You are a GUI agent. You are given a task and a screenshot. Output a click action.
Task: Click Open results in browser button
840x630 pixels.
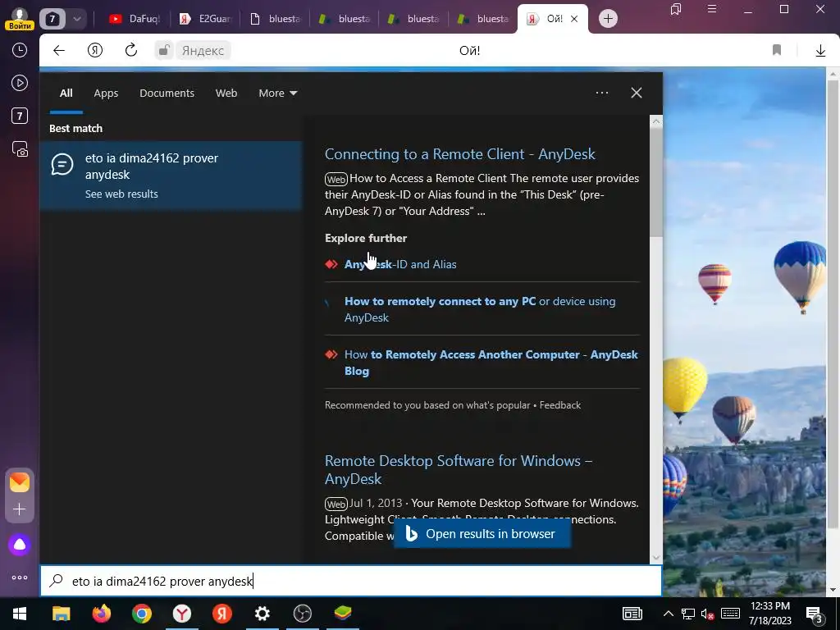coord(482,534)
